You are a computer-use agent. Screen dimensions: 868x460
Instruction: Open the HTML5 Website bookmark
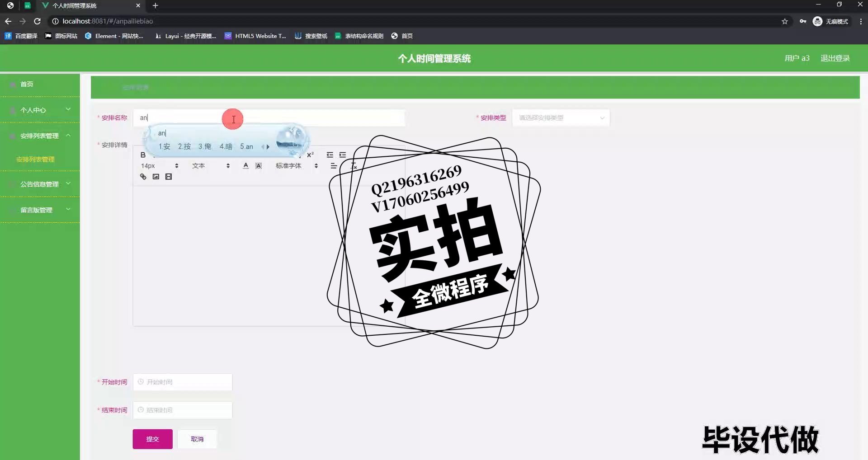[x=255, y=36]
